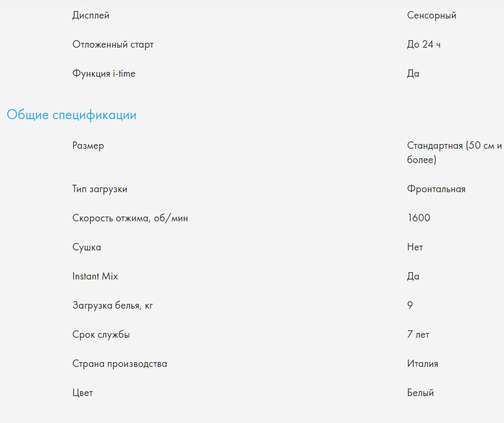
Task: Click the "Тип загрузки" label
Action: [100, 189]
